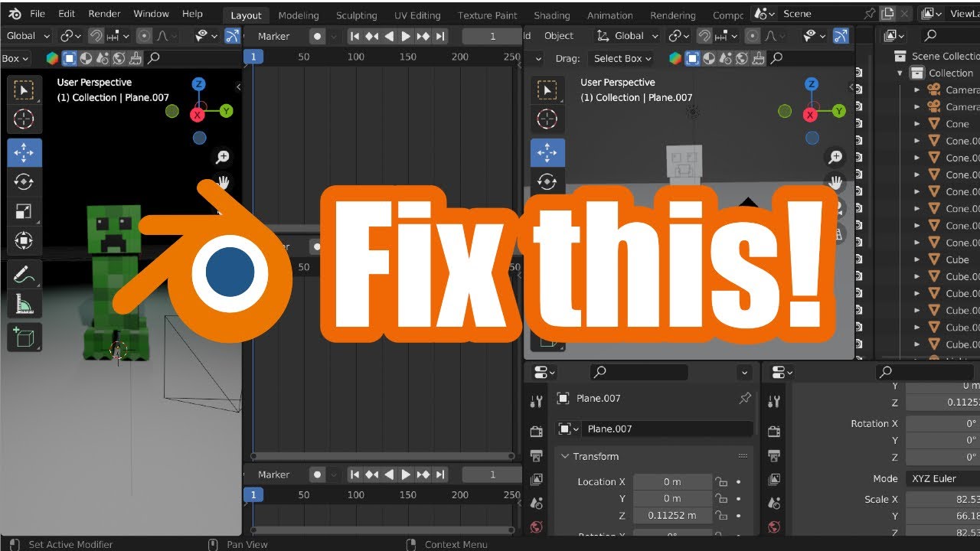The height and width of the screenshot is (551, 980).
Task: Choose the Select Box tool in the gray solid viewport
Action: pos(547,90)
